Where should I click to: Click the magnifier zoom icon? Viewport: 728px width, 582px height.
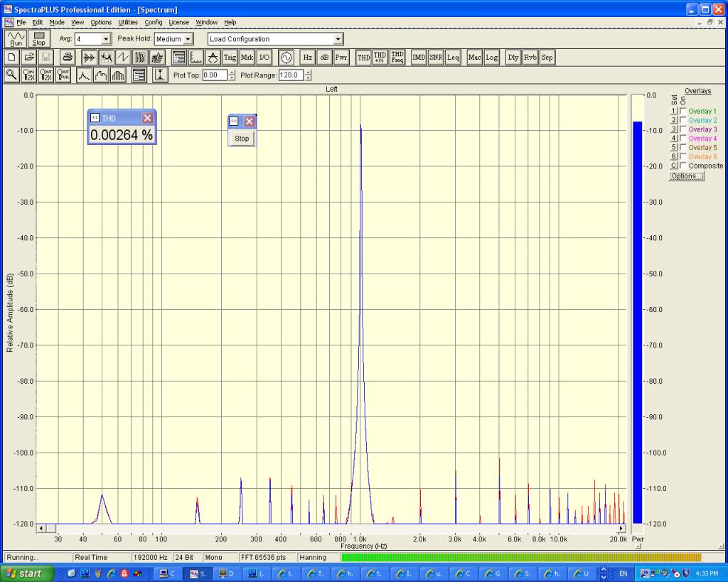pos(12,75)
